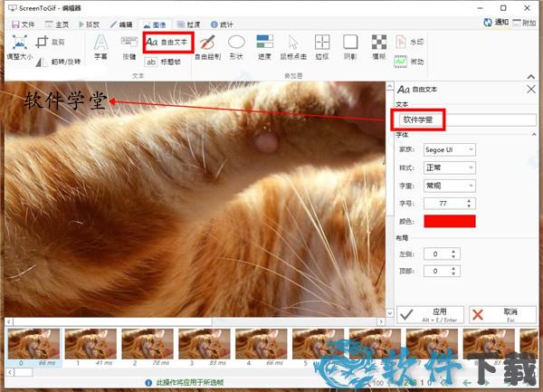This screenshot has height=392, width=543.
Task: Apply the 阴影 shadow effect
Action: tap(351, 46)
